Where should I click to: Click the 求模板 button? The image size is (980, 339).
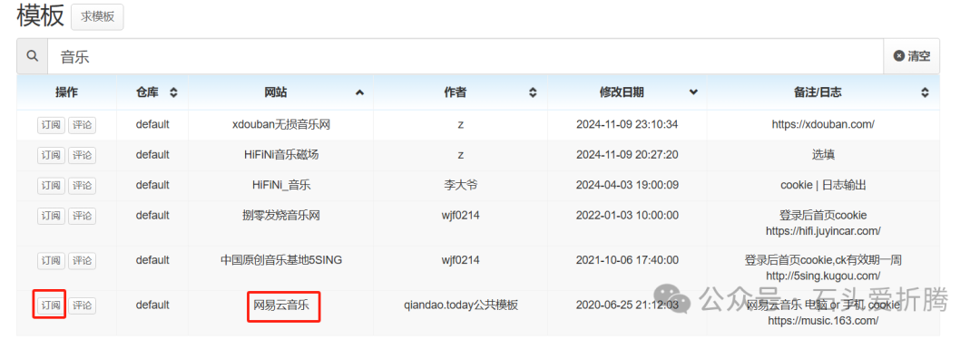pos(97,17)
